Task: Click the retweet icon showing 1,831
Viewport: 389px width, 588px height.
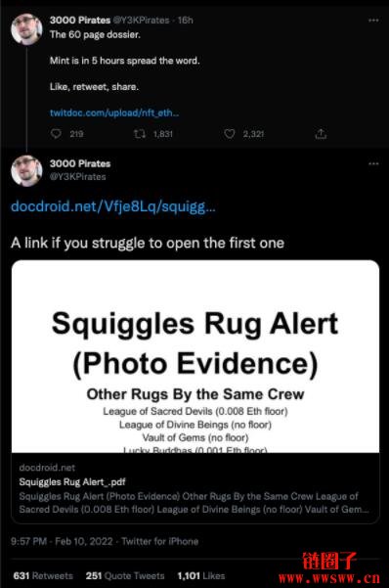Action: 140,133
